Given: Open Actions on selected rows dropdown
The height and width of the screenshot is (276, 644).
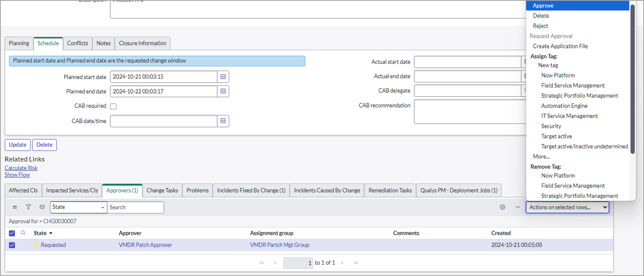Looking at the screenshot, I should tap(567, 207).
